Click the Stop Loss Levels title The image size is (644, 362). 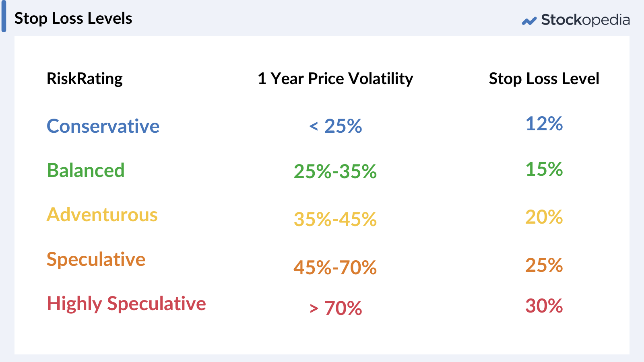pos(73,19)
